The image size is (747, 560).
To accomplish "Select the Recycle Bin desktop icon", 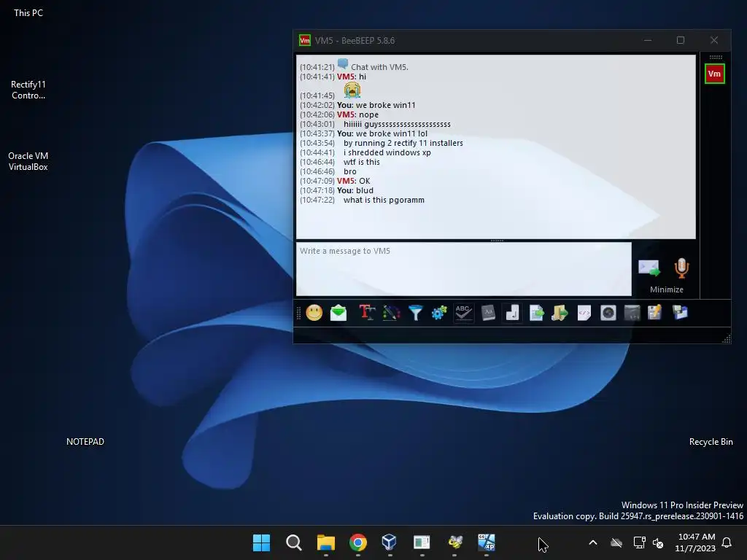I will (711, 442).
